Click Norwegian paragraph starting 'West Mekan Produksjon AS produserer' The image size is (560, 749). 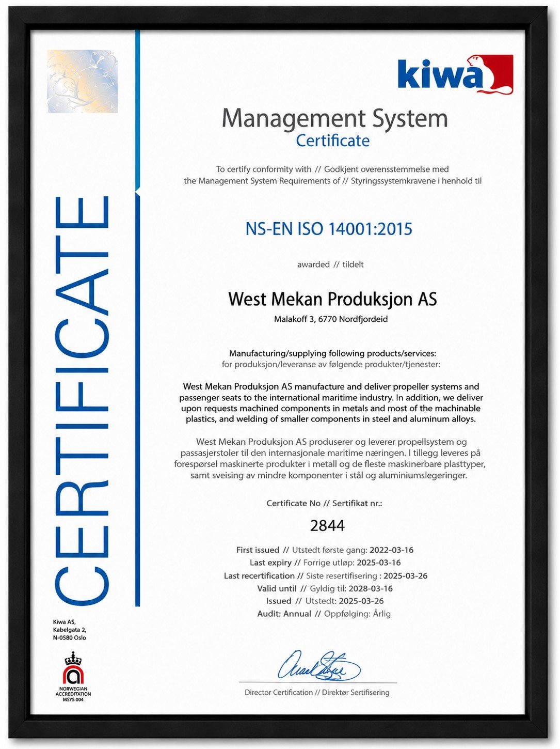click(330, 458)
